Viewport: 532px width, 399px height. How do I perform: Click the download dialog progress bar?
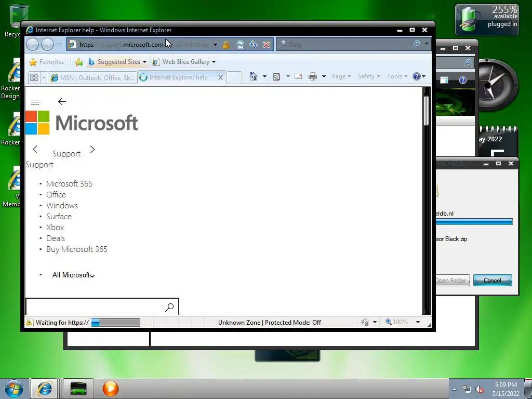click(x=474, y=222)
